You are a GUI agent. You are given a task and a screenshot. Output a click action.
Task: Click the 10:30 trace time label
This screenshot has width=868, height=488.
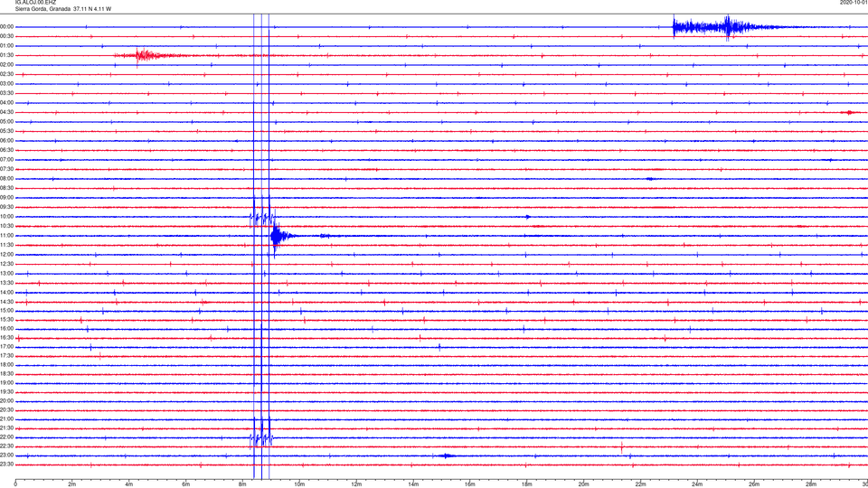click(x=7, y=226)
